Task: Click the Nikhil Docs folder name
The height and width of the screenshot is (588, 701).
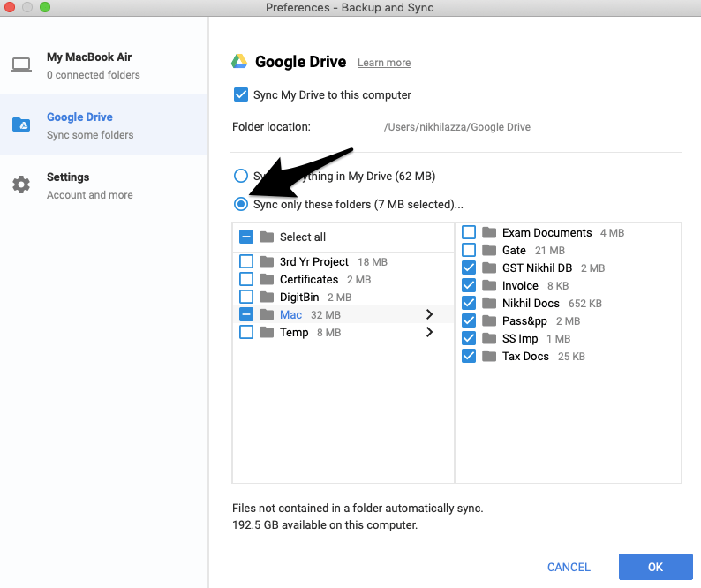Action: pyautogui.click(x=531, y=303)
